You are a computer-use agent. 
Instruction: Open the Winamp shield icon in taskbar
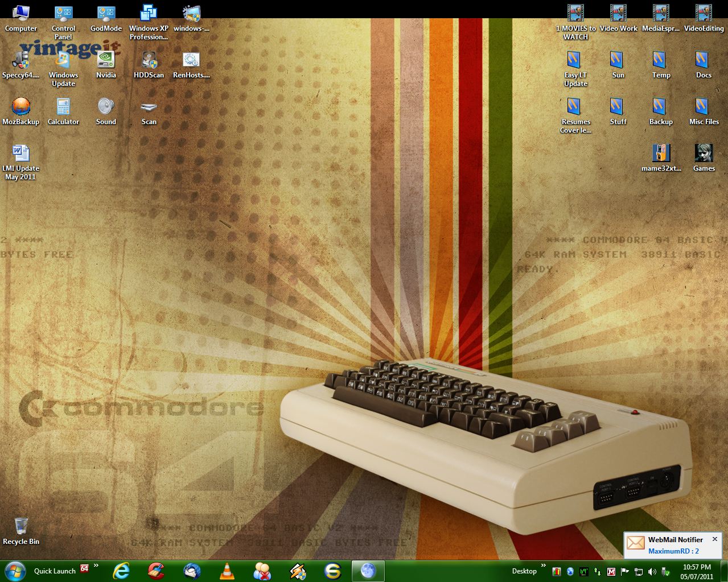coord(298,571)
